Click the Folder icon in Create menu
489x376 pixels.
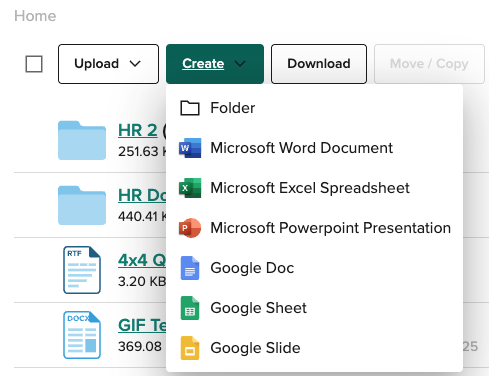coord(190,108)
